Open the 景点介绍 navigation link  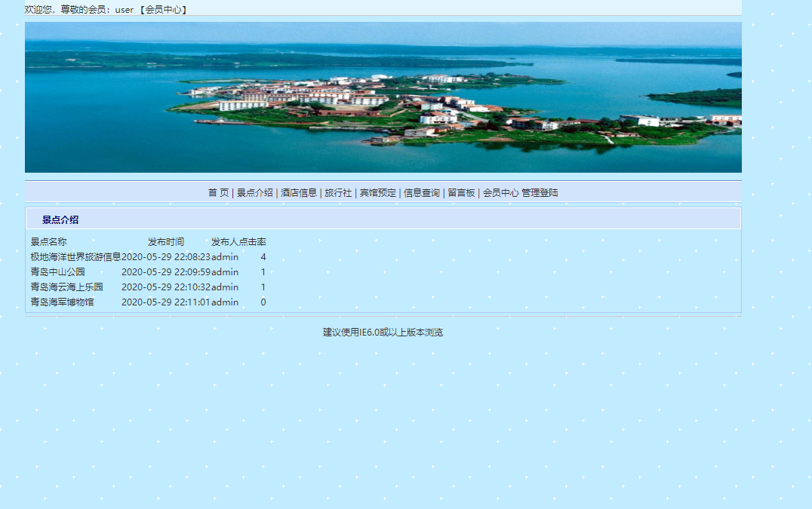254,192
